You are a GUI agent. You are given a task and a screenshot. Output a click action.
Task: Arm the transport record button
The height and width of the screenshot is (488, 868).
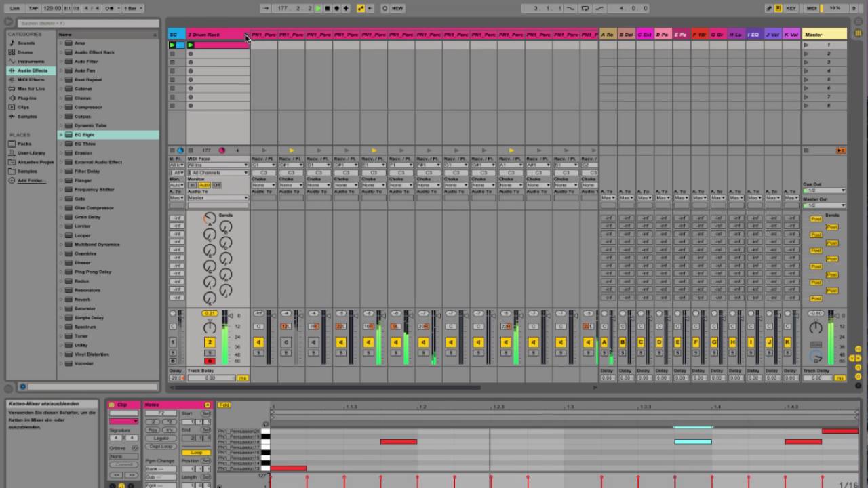point(336,8)
